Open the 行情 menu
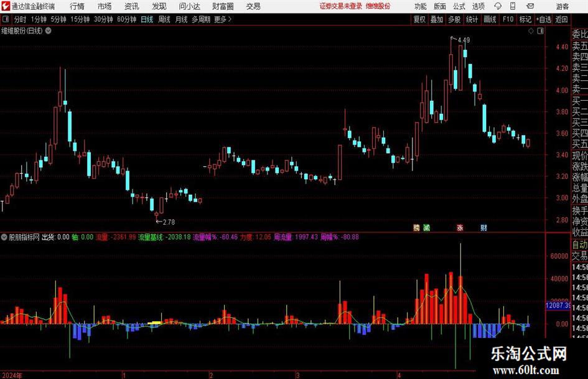Image resolution: width=588 pixels, height=379 pixels. (x=77, y=6)
